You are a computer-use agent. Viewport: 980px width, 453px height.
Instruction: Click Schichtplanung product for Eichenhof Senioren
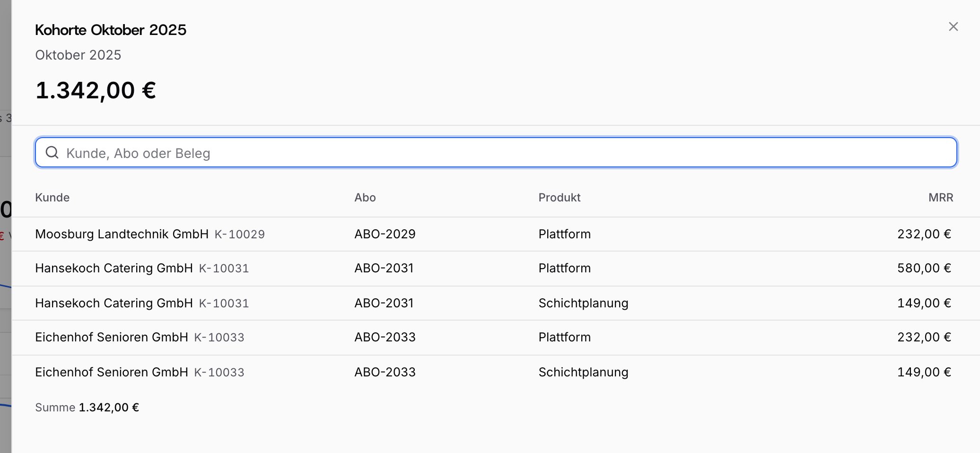point(583,372)
